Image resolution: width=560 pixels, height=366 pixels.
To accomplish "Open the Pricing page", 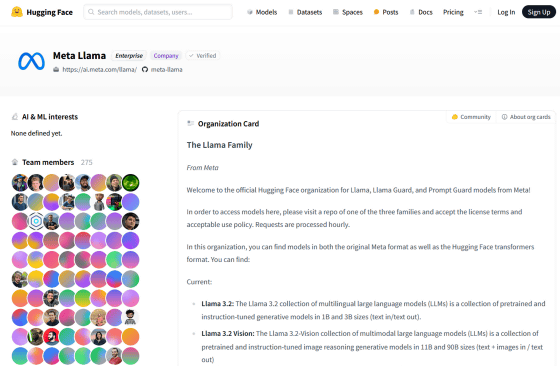I will coord(453,12).
